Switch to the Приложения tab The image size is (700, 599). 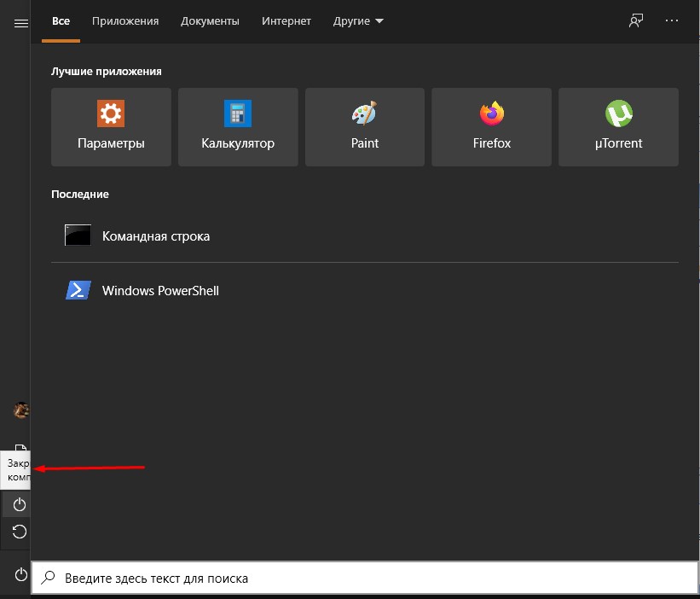(x=125, y=21)
